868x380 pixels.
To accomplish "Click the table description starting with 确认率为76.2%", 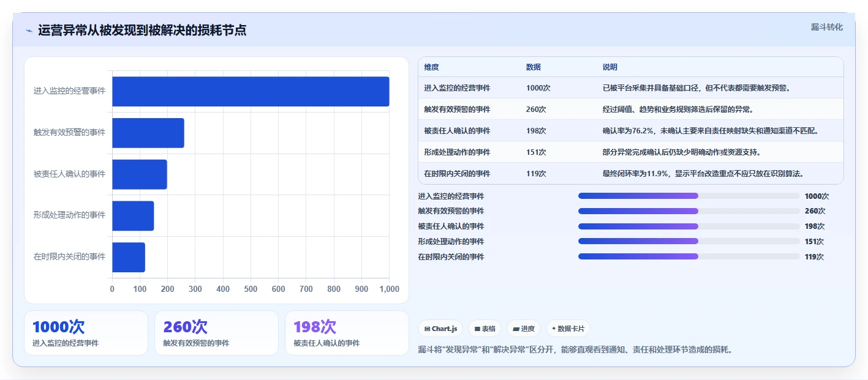I will tap(711, 131).
